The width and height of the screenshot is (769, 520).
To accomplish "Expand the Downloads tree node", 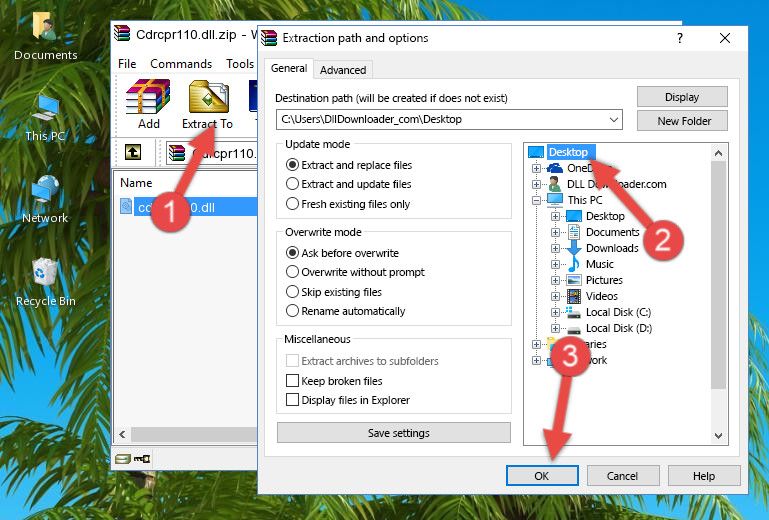I will tap(555, 248).
